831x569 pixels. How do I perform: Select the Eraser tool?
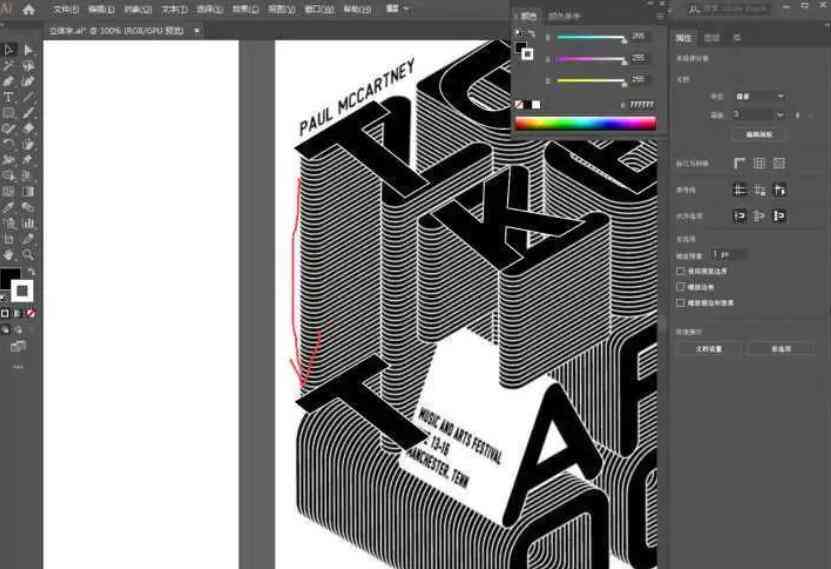(28, 128)
